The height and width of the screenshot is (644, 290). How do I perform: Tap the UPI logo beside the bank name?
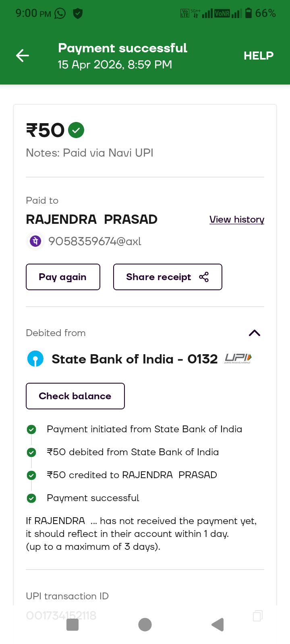point(238,358)
